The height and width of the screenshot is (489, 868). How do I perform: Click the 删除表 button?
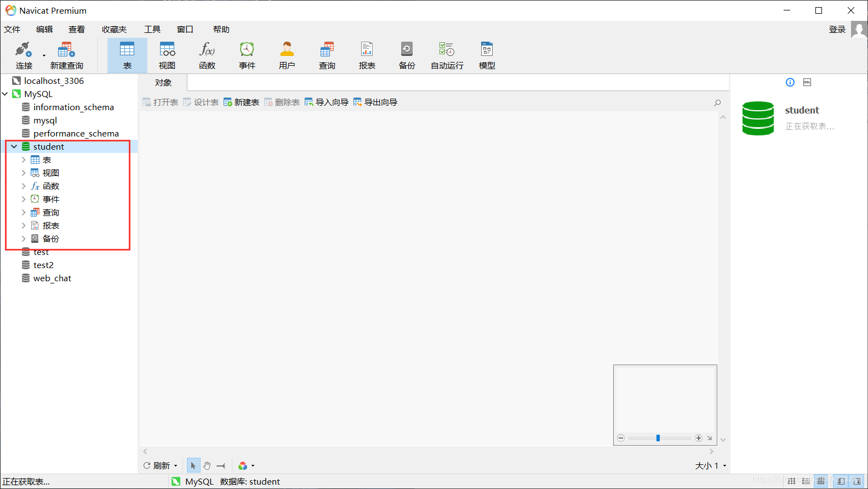pos(282,103)
